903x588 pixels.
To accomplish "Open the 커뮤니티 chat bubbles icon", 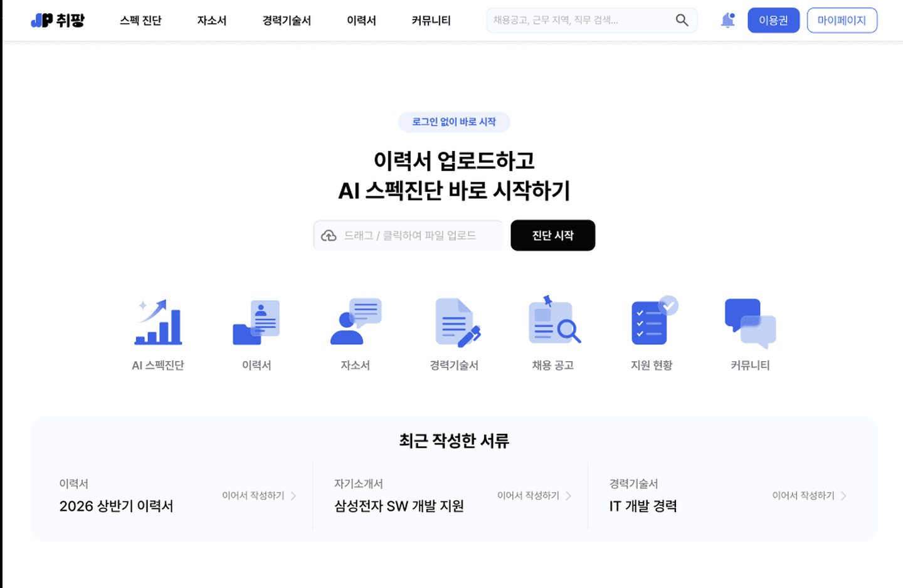I will tap(750, 323).
